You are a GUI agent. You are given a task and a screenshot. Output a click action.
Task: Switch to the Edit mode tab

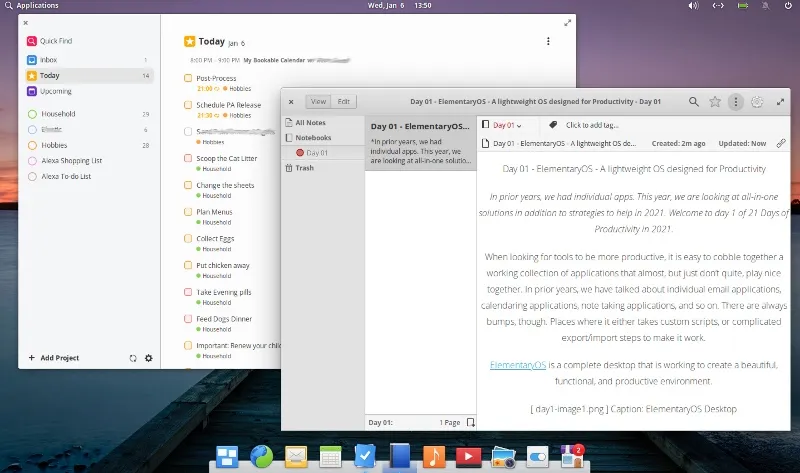coord(344,101)
